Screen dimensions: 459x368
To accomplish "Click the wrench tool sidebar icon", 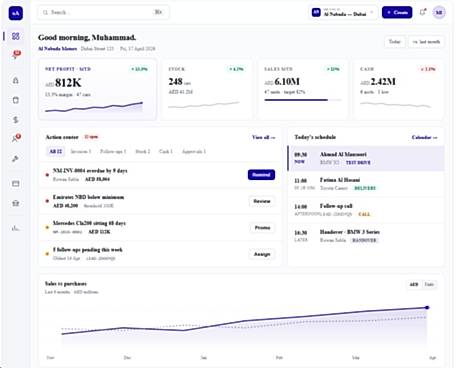I will [x=16, y=159].
